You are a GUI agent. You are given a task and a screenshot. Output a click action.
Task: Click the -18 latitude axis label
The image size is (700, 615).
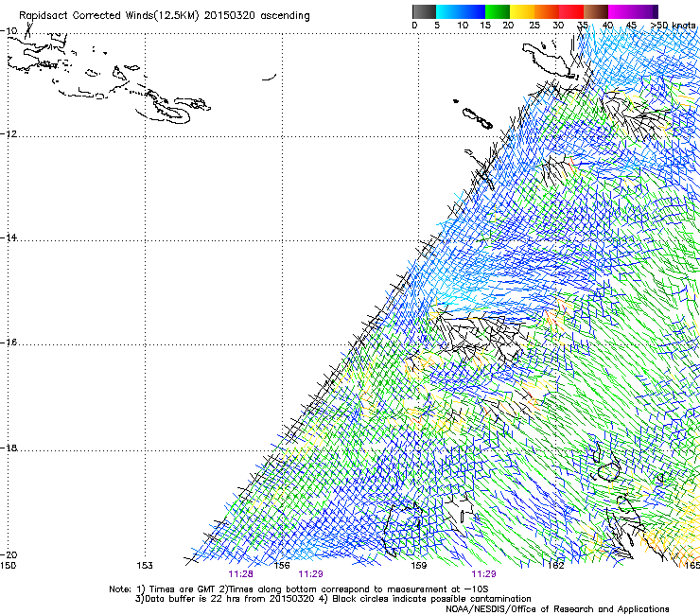point(9,448)
